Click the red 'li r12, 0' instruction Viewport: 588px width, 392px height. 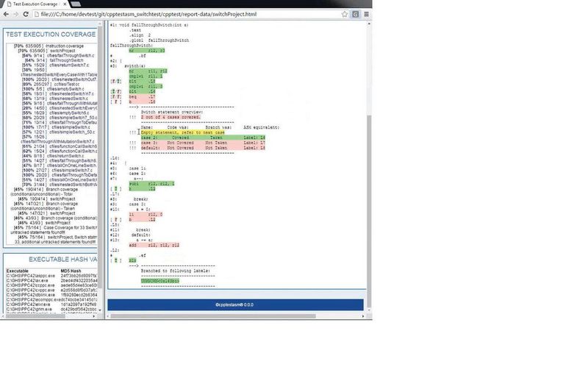[x=146, y=214]
